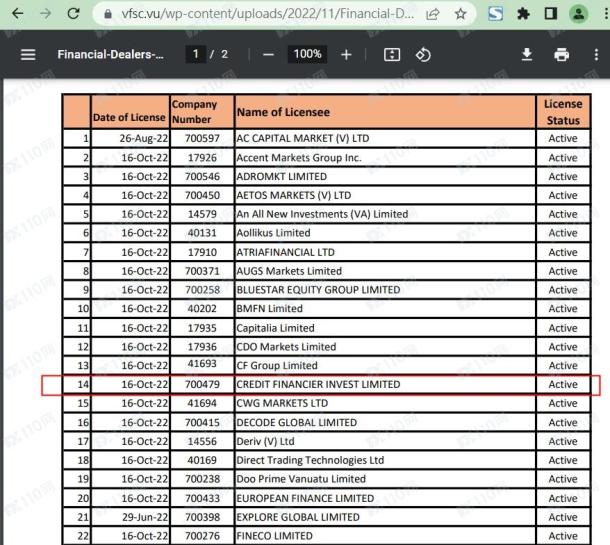The height and width of the screenshot is (545, 610).
Task: Select Direct Trading Technologies Ltd
Action: coord(310,460)
